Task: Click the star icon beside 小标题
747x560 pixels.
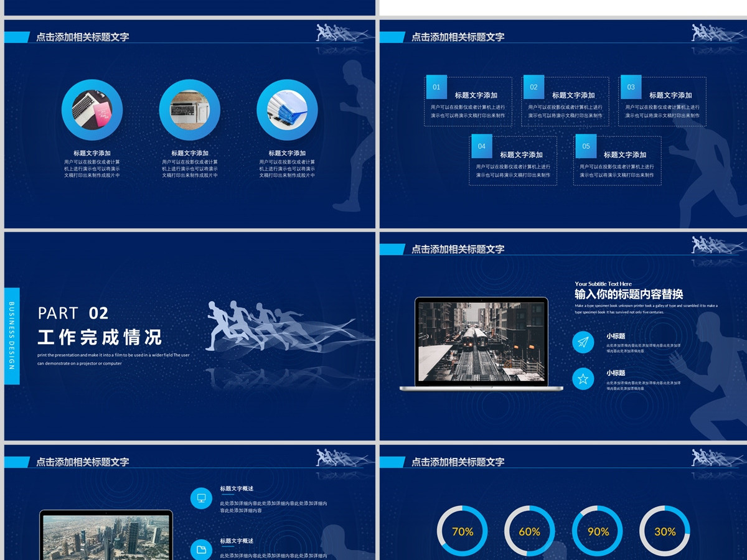Action: pos(583,378)
